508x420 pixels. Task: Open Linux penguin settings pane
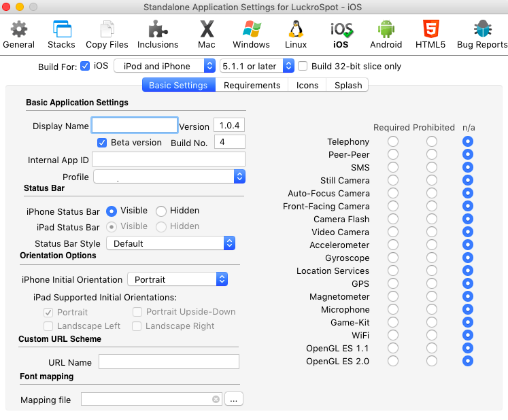pos(296,34)
